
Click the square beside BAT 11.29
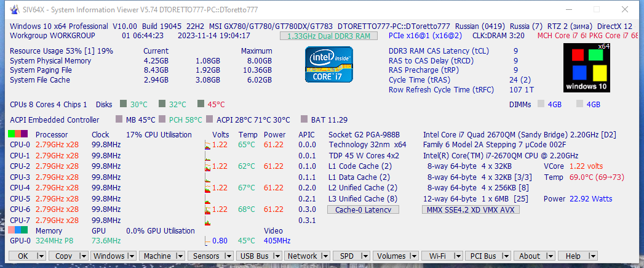304,120
